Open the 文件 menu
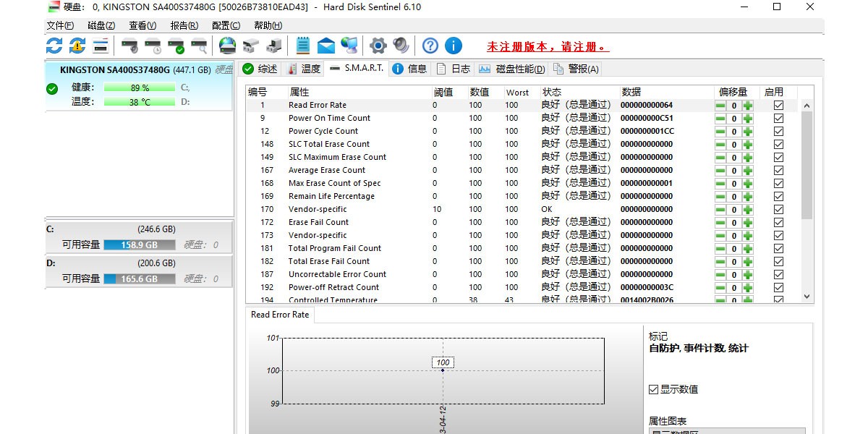This screenshot has height=434, width=868. coord(60,25)
